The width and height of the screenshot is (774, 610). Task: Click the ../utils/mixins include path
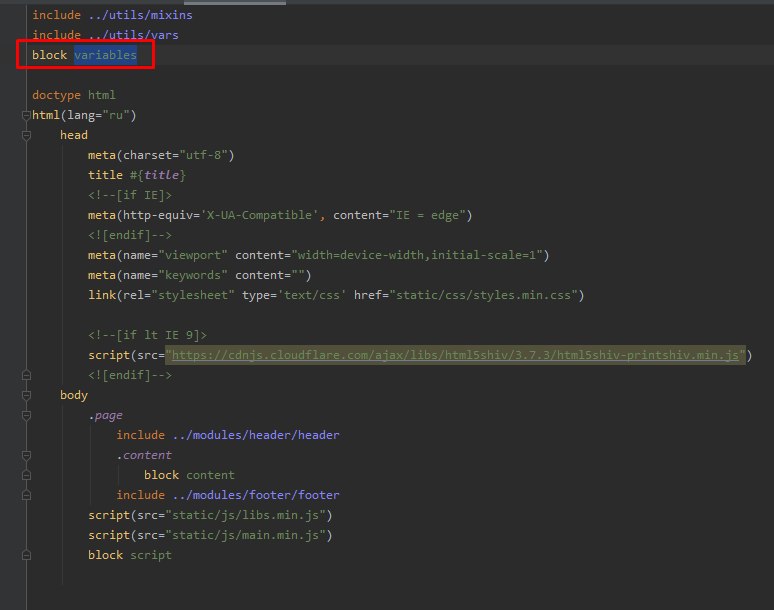tap(141, 15)
